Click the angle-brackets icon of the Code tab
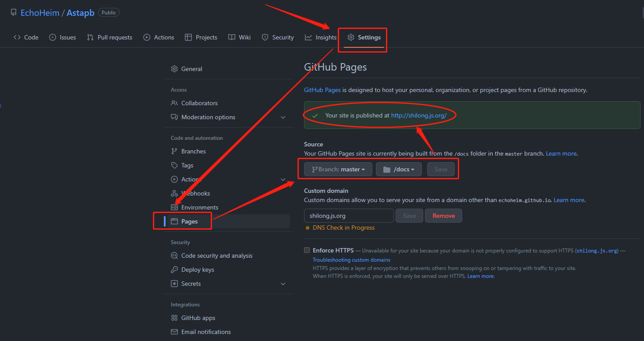This screenshot has width=644, height=341. click(17, 37)
